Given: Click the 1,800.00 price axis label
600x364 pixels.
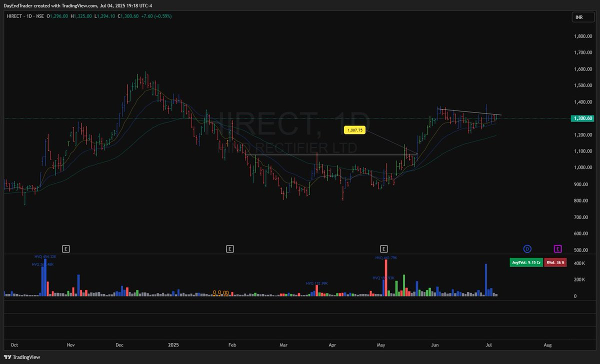Looking at the screenshot, I should coord(583,36).
